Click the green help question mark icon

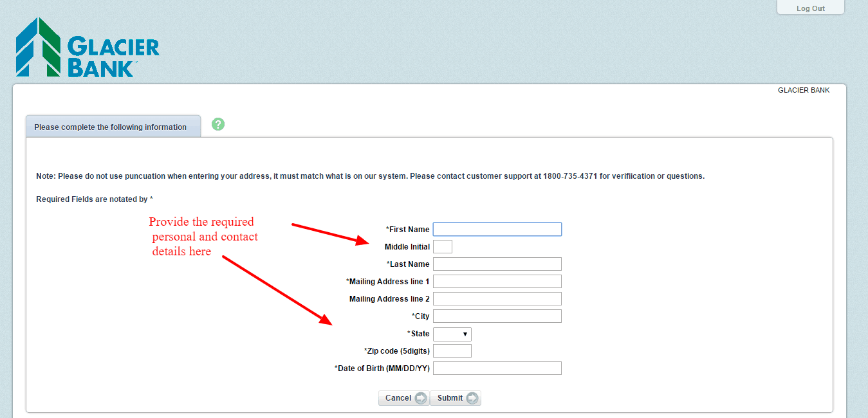point(218,124)
